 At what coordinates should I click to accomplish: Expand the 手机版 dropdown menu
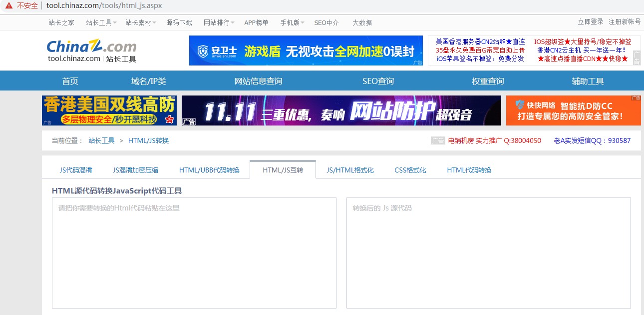[292, 22]
